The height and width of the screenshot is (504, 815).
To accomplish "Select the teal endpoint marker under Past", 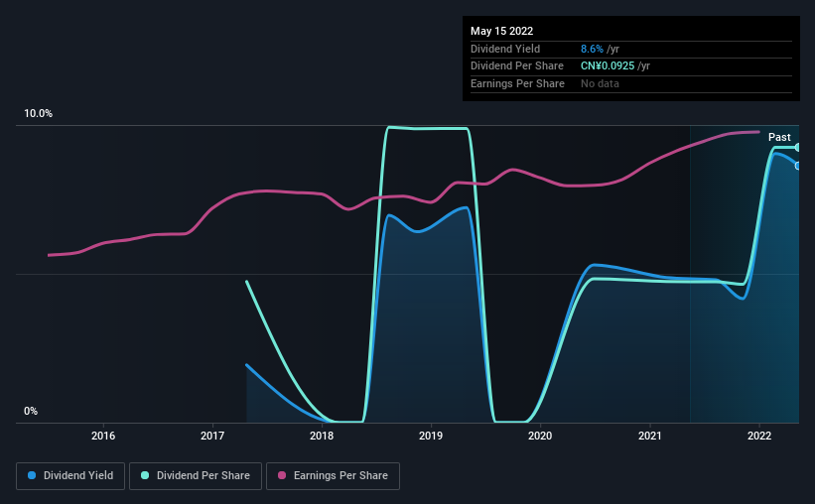I will [797, 148].
